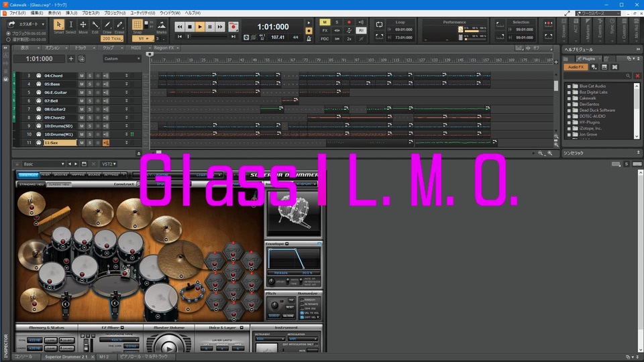Switch to the Superior Drummer 2.1 tab
This screenshot has height=362, width=644.
click(x=66, y=357)
